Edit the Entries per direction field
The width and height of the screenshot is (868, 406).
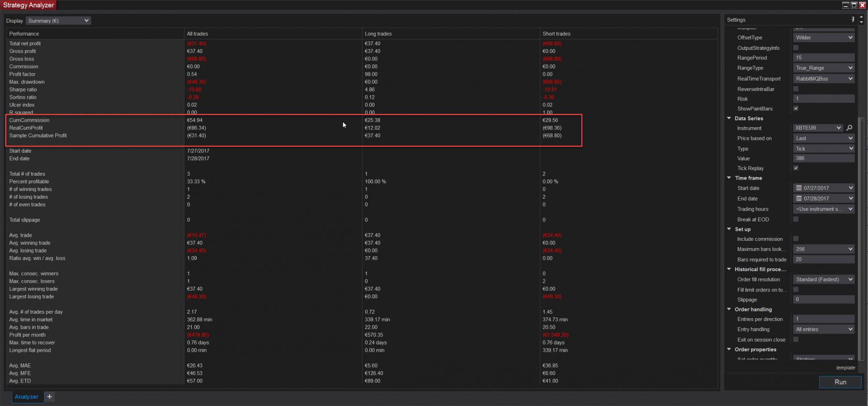click(824, 319)
